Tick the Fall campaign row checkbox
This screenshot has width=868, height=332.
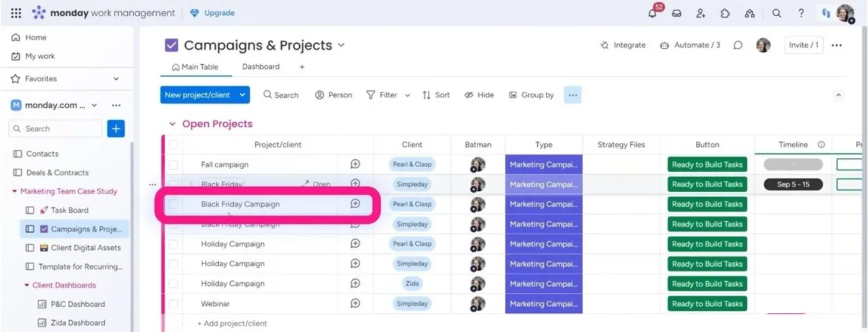(x=173, y=165)
